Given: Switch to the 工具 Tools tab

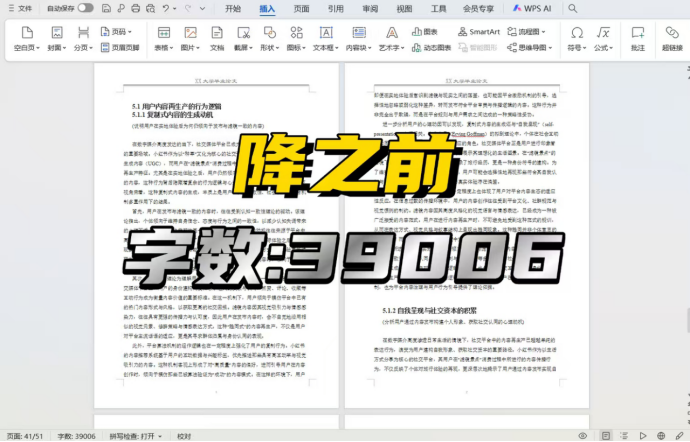Looking at the screenshot, I should [x=438, y=8].
